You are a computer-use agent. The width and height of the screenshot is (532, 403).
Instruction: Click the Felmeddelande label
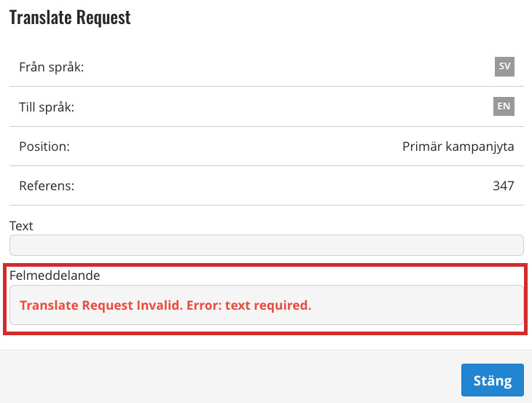[55, 275]
